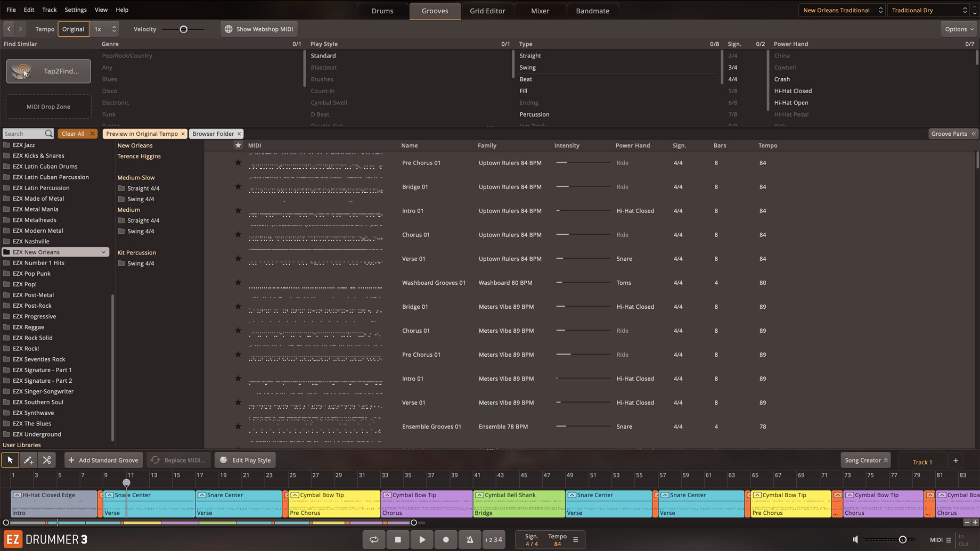Toggle the metronome click
980x551 pixels.
coord(470,539)
